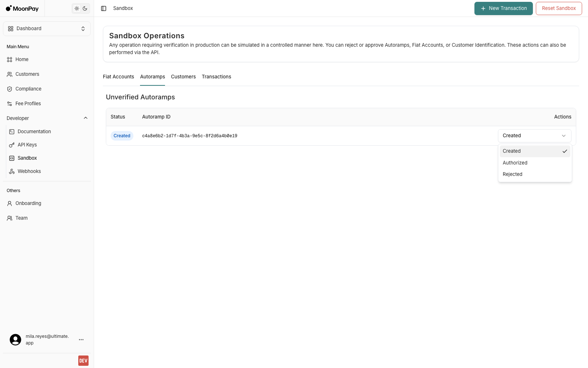The height and width of the screenshot is (368, 588).
Task: Select Created option in dropdown list
Action: tap(535, 151)
